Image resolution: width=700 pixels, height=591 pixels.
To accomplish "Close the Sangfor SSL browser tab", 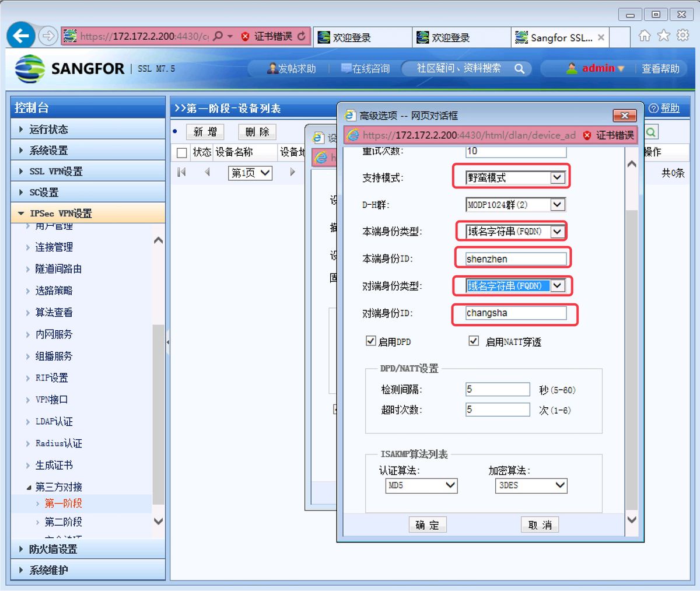I will coord(601,37).
